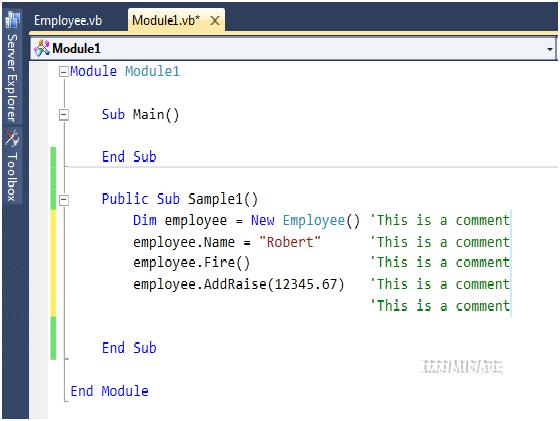Click the comment on the Dim line

pos(440,220)
